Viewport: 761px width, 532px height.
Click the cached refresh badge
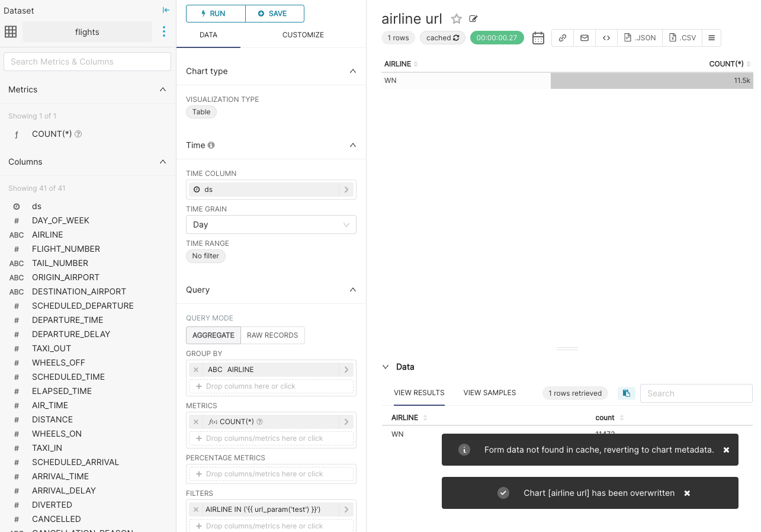442,38
